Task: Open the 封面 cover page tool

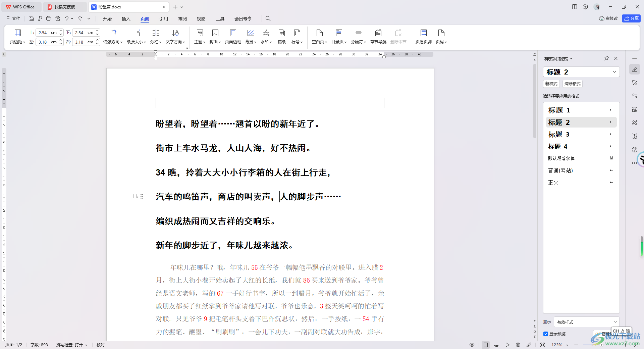Action: [x=215, y=37]
